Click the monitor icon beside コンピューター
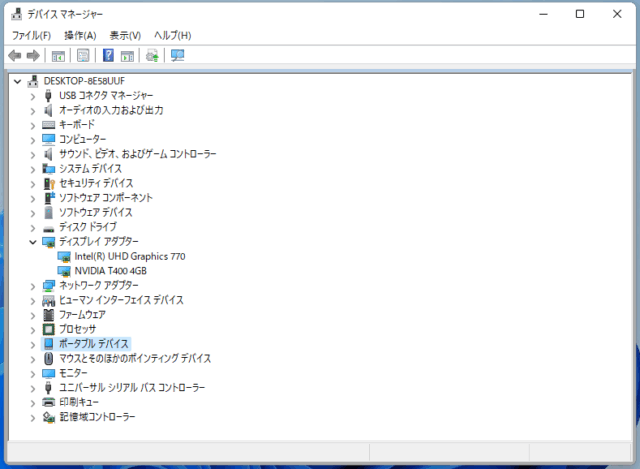 (48, 140)
